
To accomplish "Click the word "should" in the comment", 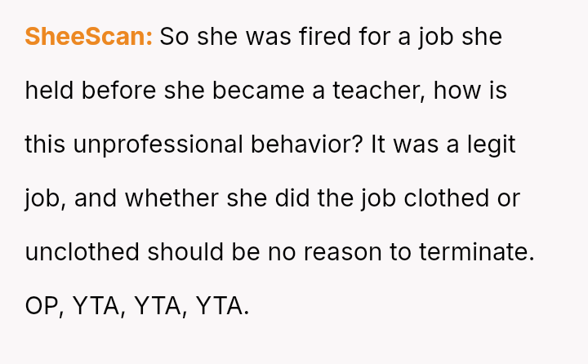I will pyautogui.click(x=185, y=252).
